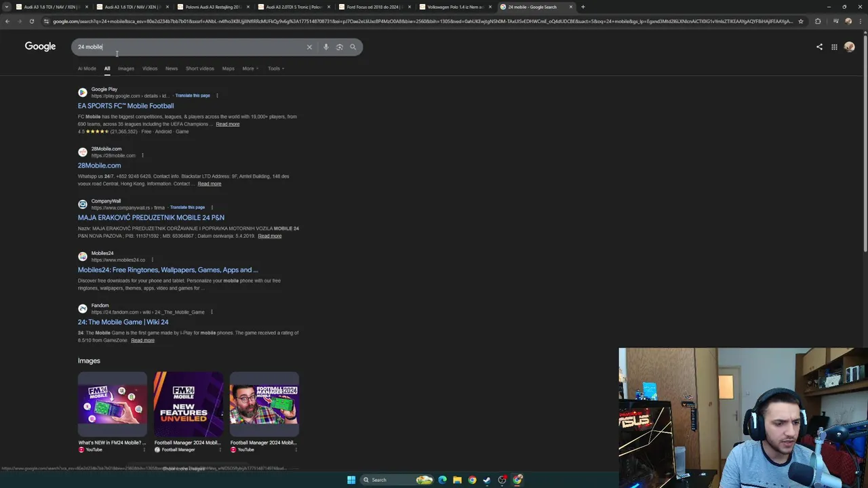Open File Explorer from taskbar

(x=457, y=480)
